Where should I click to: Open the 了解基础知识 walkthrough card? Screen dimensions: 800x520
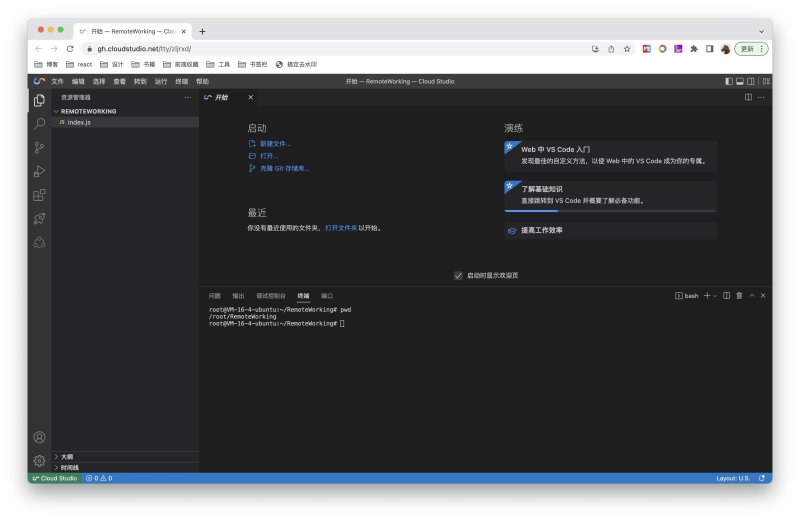click(x=610, y=196)
